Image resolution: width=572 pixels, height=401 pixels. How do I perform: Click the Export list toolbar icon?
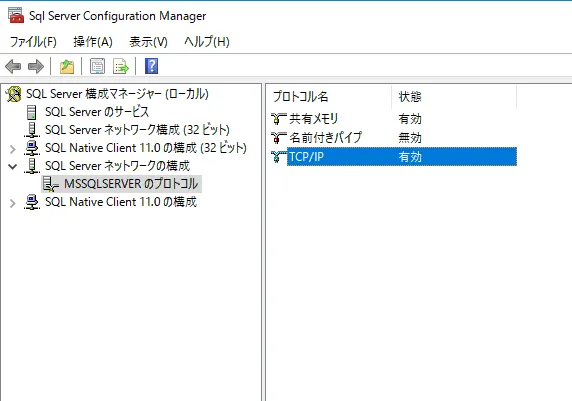[121, 66]
